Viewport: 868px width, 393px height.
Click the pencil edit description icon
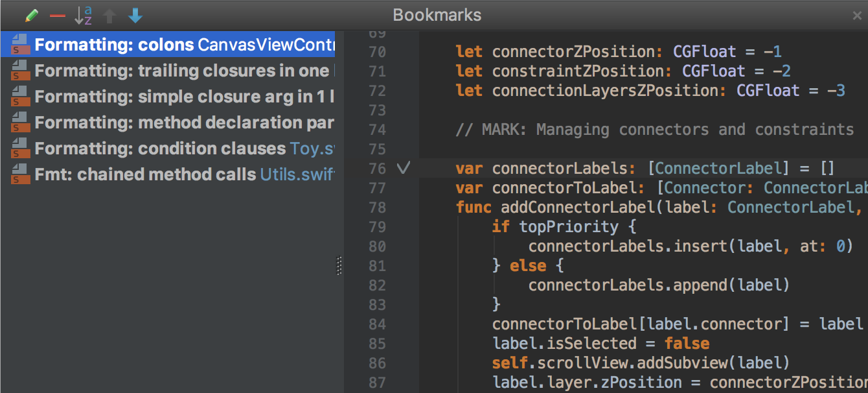click(32, 16)
